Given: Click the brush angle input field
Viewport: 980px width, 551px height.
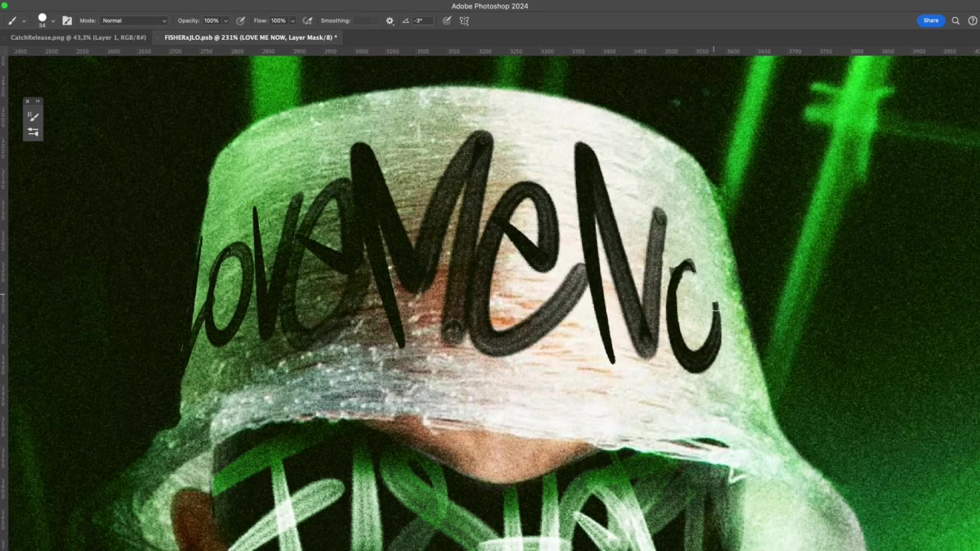Looking at the screenshot, I should (423, 21).
